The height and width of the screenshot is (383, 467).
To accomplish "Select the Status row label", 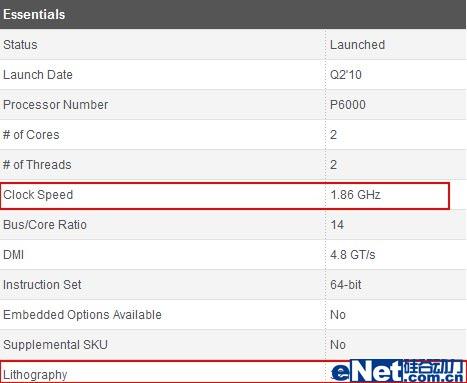I will tap(20, 45).
